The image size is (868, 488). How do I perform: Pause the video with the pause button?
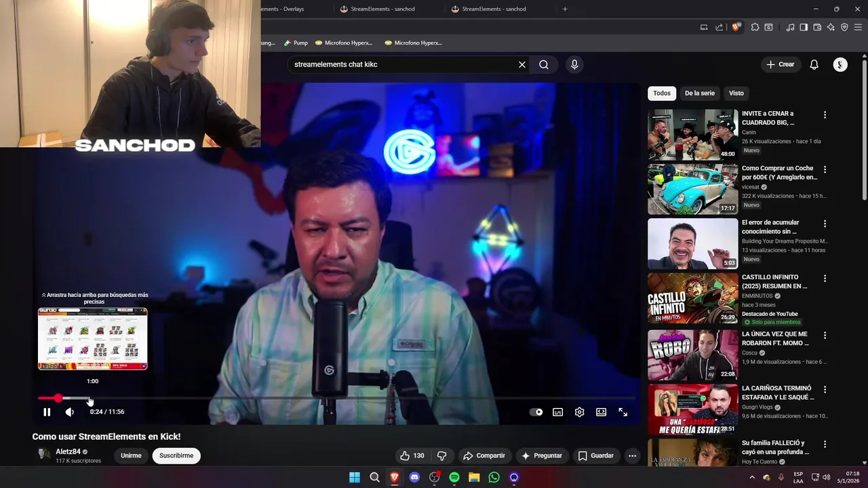coord(47,412)
